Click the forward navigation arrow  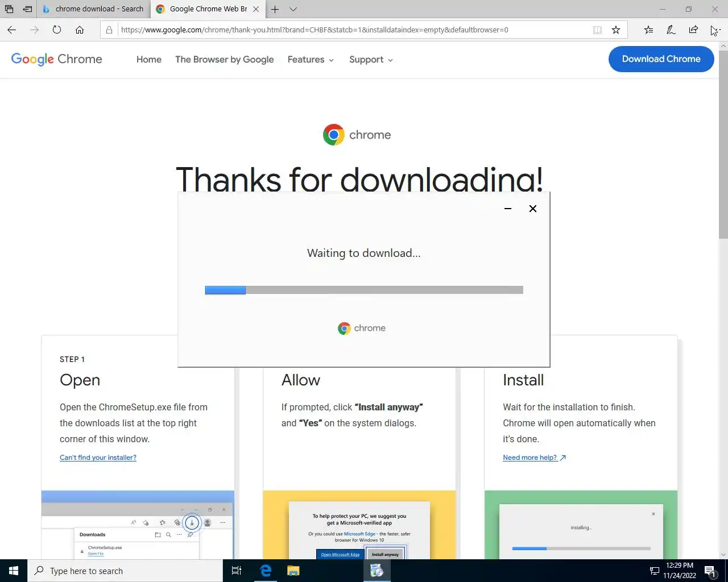(34, 30)
